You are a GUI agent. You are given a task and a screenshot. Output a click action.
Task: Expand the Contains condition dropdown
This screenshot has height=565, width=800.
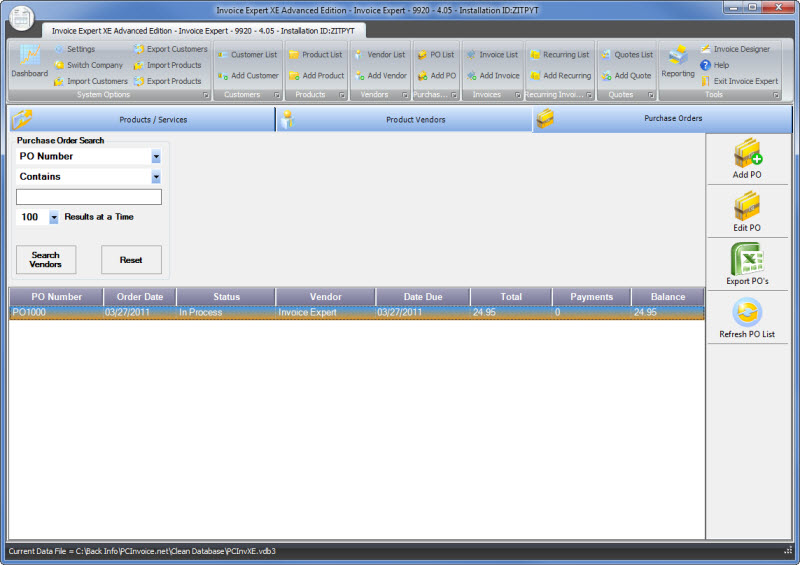[x=156, y=177]
